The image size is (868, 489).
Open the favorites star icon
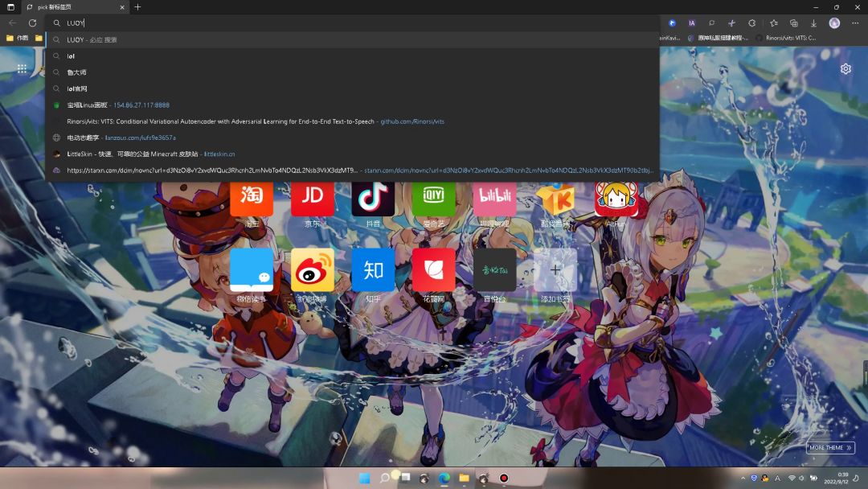(773, 23)
